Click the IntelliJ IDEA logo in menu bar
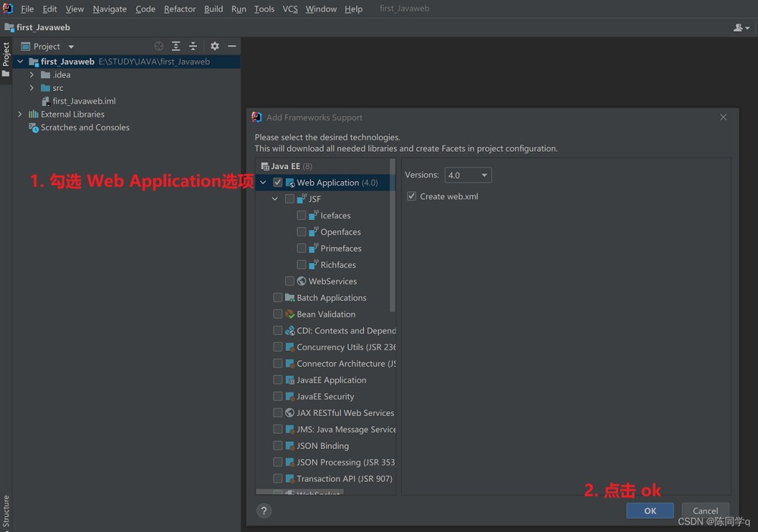The image size is (758, 532). point(8,8)
